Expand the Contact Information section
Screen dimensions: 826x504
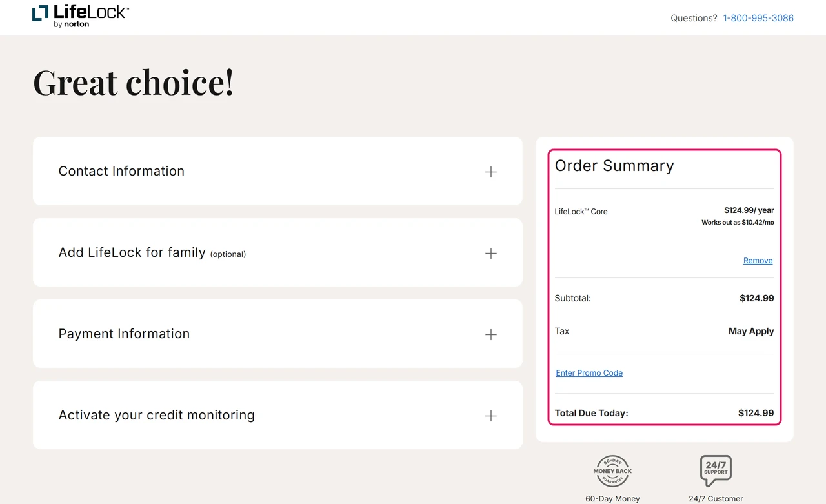tap(277, 171)
